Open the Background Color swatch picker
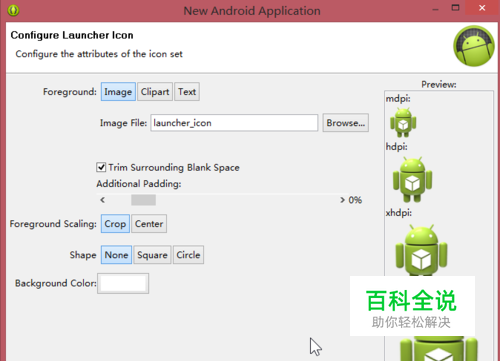This screenshot has width=500, height=361. (x=123, y=284)
